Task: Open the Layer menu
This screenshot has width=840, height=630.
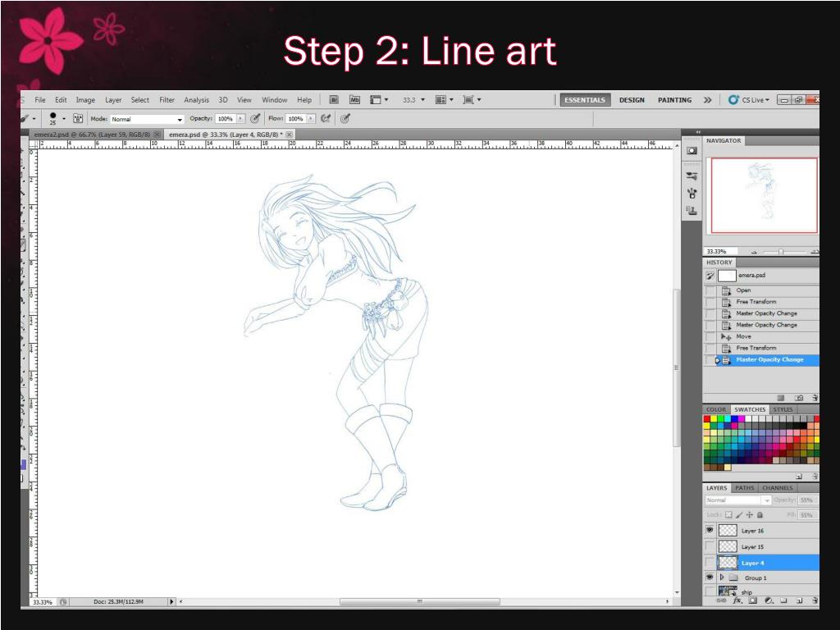Action: click(x=113, y=99)
